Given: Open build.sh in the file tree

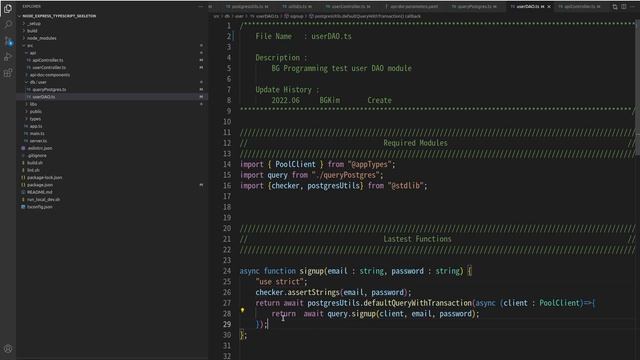Looking at the screenshot, I should [x=35, y=163].
